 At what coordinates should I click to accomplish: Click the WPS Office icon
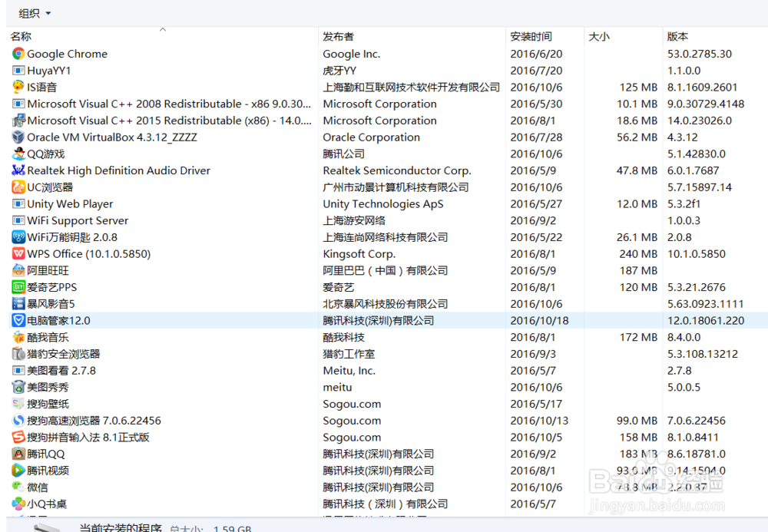(x=18, y=253)
